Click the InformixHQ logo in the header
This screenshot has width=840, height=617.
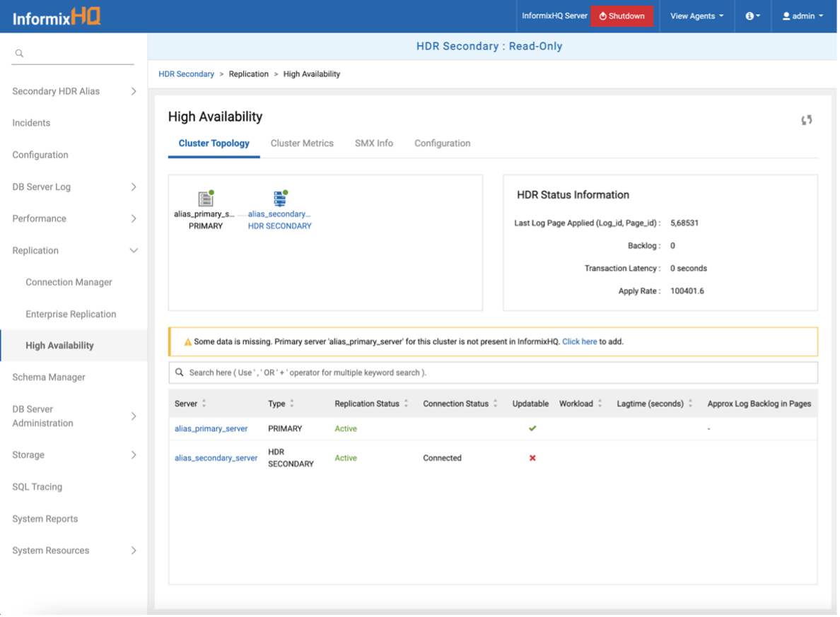[x=57, y=15]
